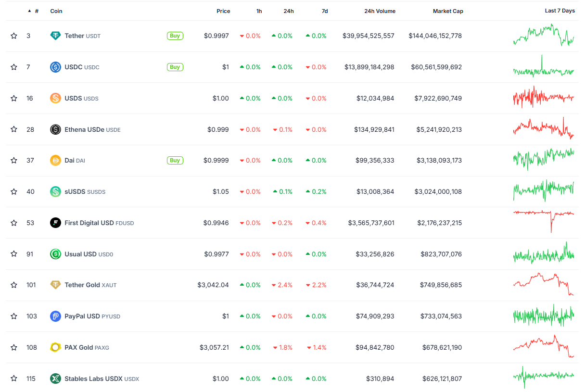585x392 pixels.
Task: Open the Tether USDT coin page
Action: click(83, 36)
